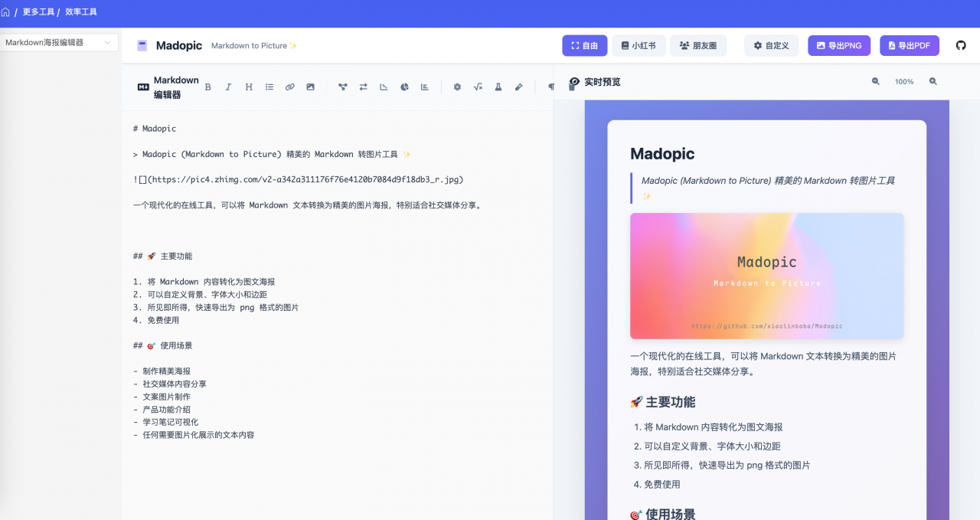Screen dimensions: 980x520
Task: Select the 自由 free layout mode
Action: coord(585,46)
